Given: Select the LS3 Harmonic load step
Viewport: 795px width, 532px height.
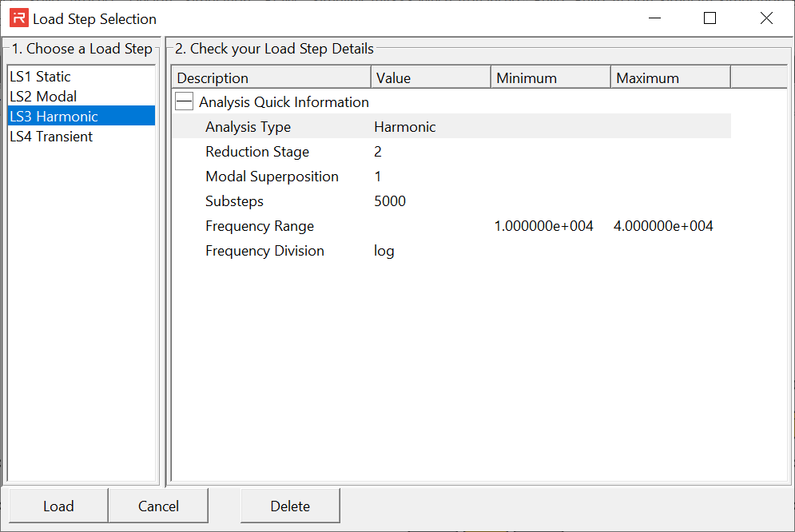Looking at the screenshot, I should (81, 116).
